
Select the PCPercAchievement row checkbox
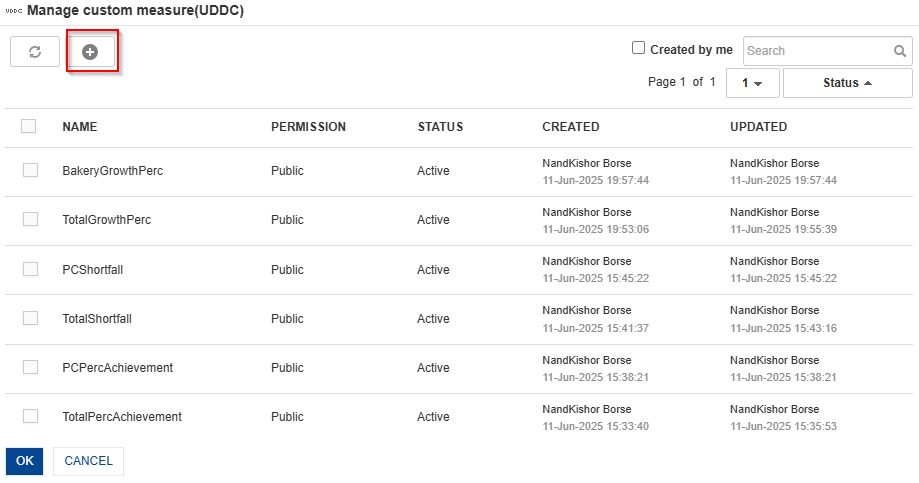point(30,367)
